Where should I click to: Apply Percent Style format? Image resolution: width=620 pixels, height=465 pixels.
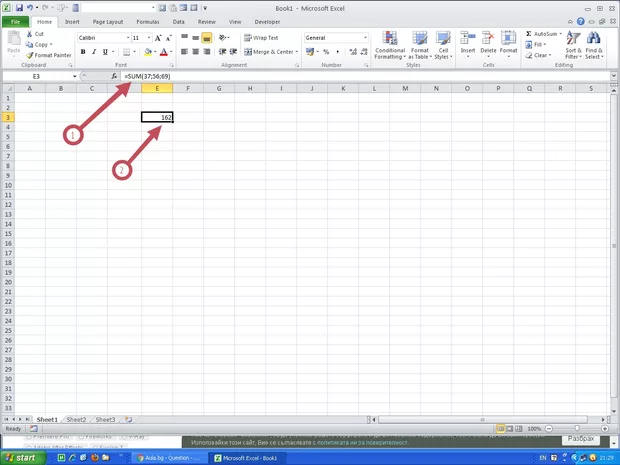coord(326,52)
